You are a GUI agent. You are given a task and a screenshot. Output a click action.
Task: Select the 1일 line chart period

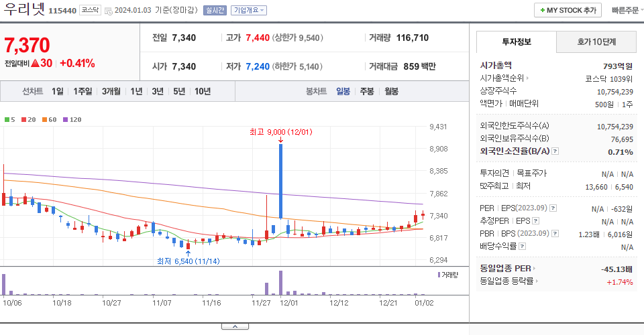(58, 91)
